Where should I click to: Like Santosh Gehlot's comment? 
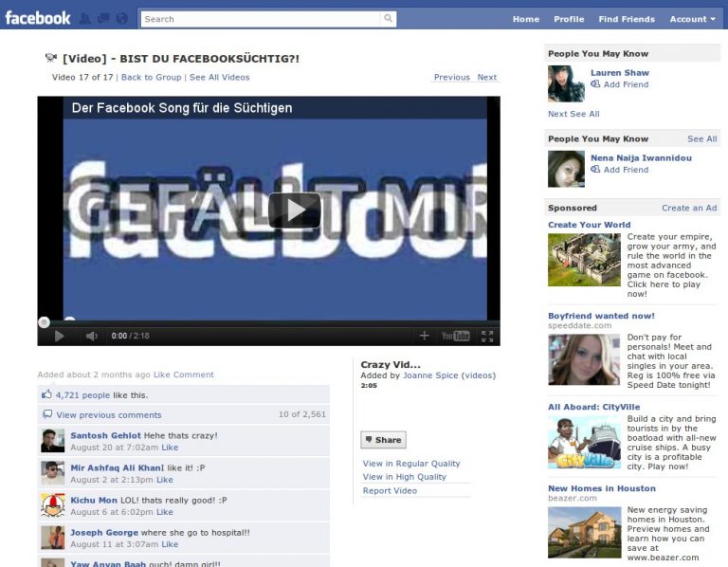click(170, 448)
